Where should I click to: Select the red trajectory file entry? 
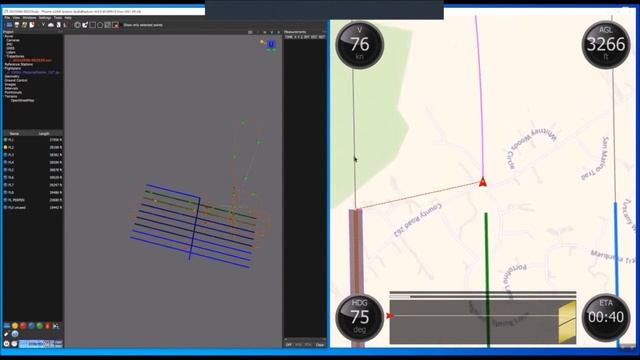click(32, 60)
